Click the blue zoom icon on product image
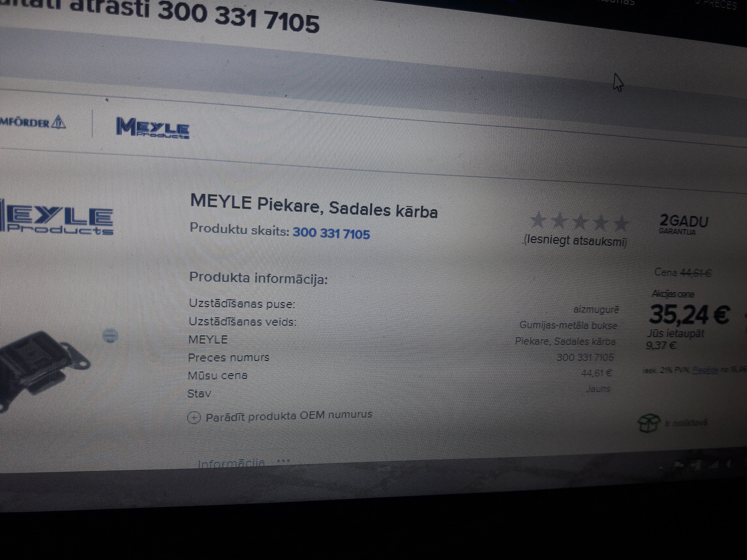 click(x=110, y=336)
